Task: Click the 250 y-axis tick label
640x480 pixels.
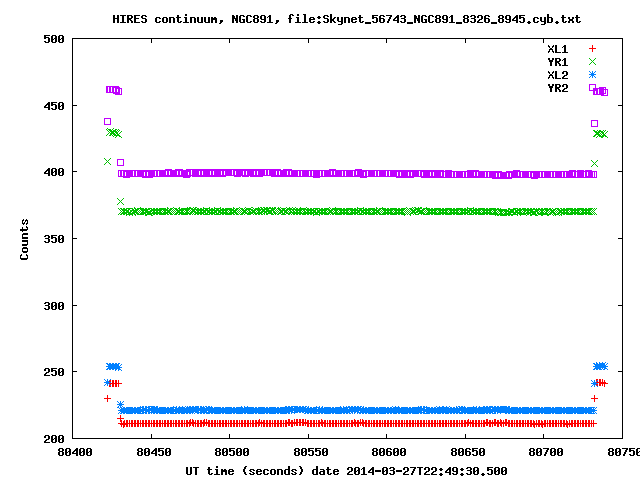Action: click(x=54, y=372)
